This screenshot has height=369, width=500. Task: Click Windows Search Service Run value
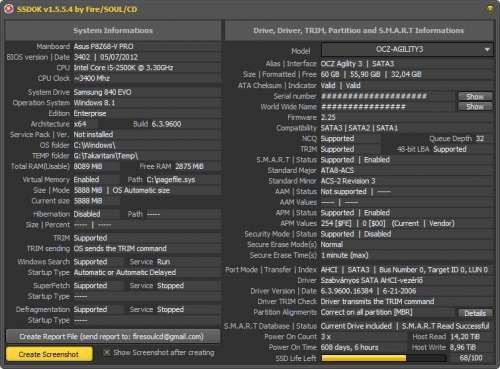point(164,262)
